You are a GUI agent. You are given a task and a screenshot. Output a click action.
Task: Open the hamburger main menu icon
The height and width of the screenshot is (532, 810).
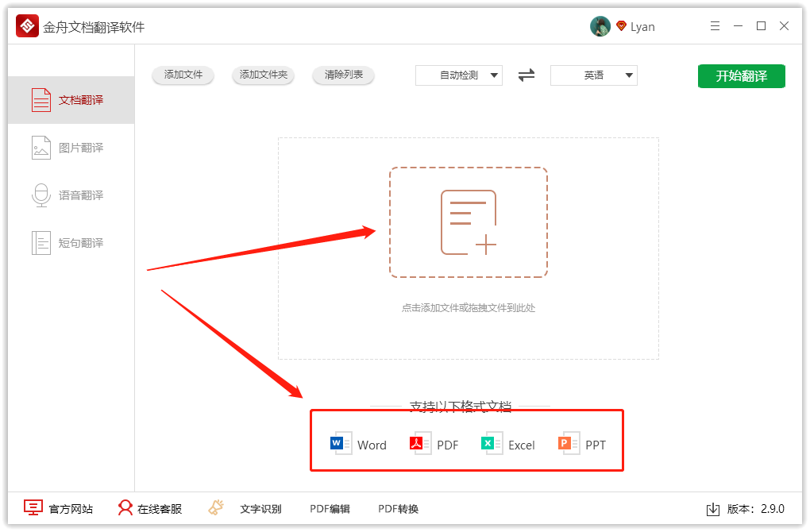click(715, 26)
